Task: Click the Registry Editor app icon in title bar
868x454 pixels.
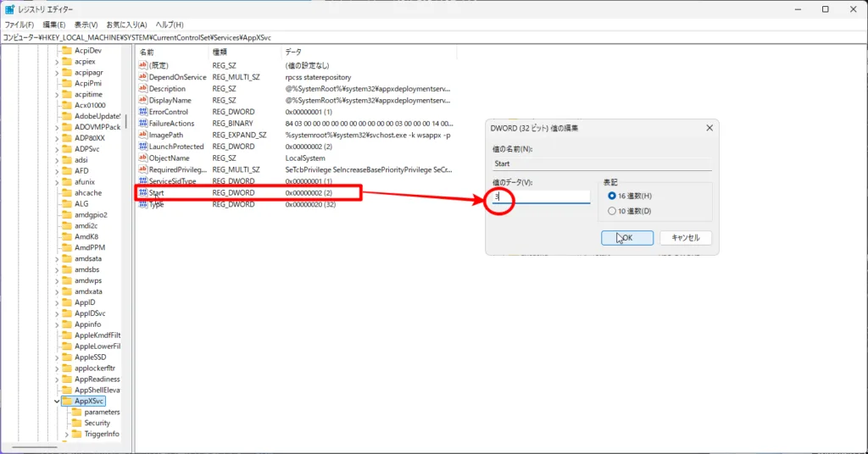Action: [9, 9]
